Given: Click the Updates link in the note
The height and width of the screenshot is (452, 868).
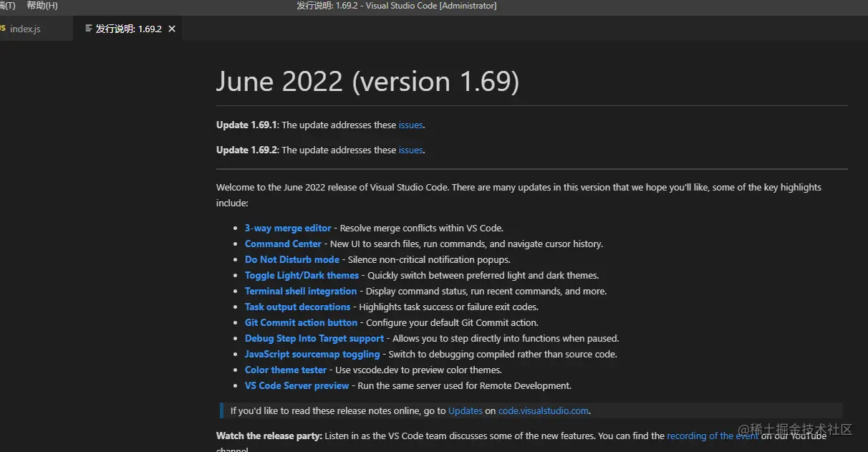Looking at the screenshot, I should 466,411.
